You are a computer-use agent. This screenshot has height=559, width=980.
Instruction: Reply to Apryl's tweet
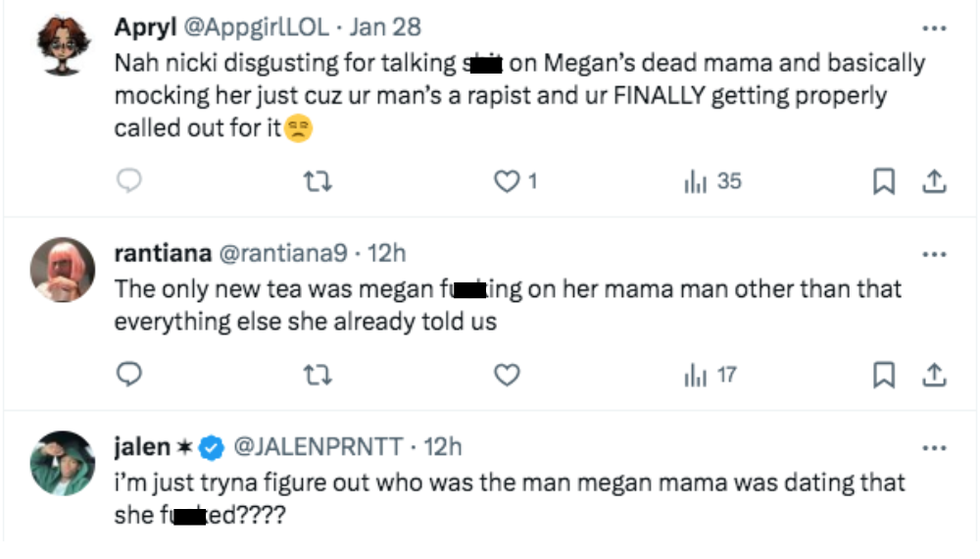[129, 181]
